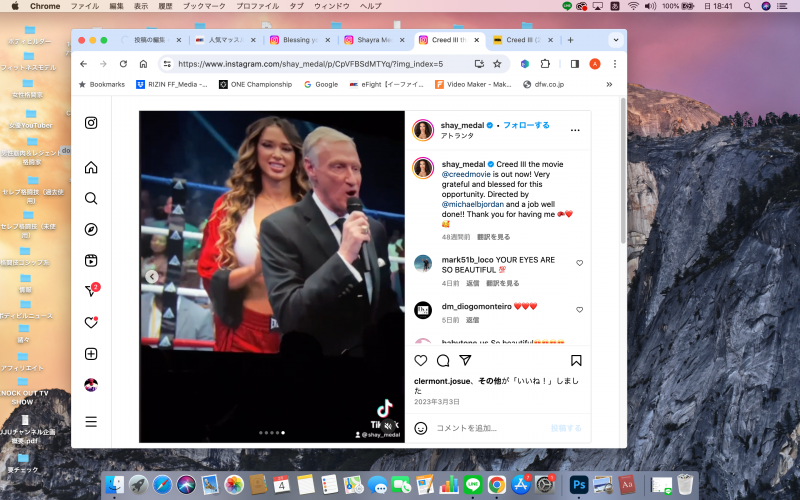Like the post with the heart button
Image resolution: width=800 pixels, height=500 pixels.
coord(421,360)
